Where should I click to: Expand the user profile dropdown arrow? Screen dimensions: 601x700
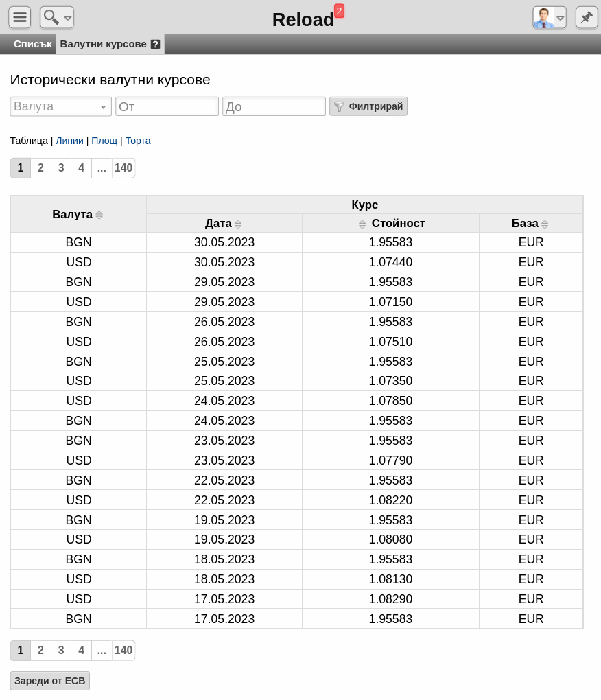561,19
